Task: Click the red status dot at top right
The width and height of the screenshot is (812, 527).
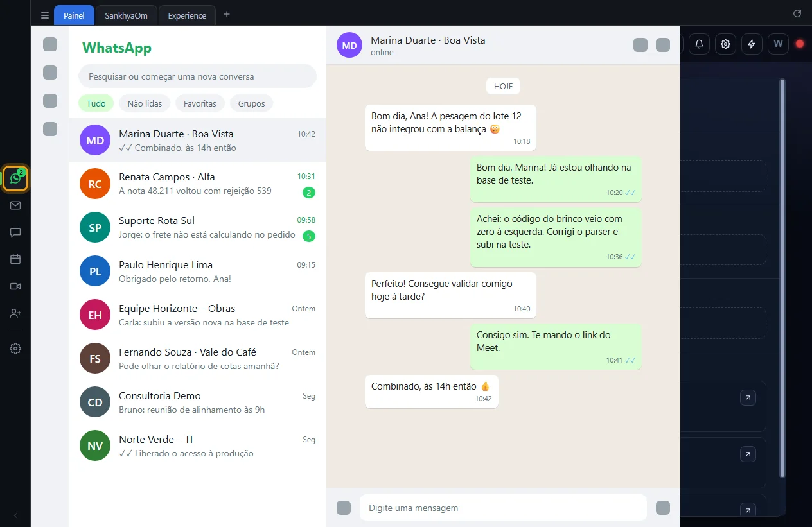Action: 800,44
